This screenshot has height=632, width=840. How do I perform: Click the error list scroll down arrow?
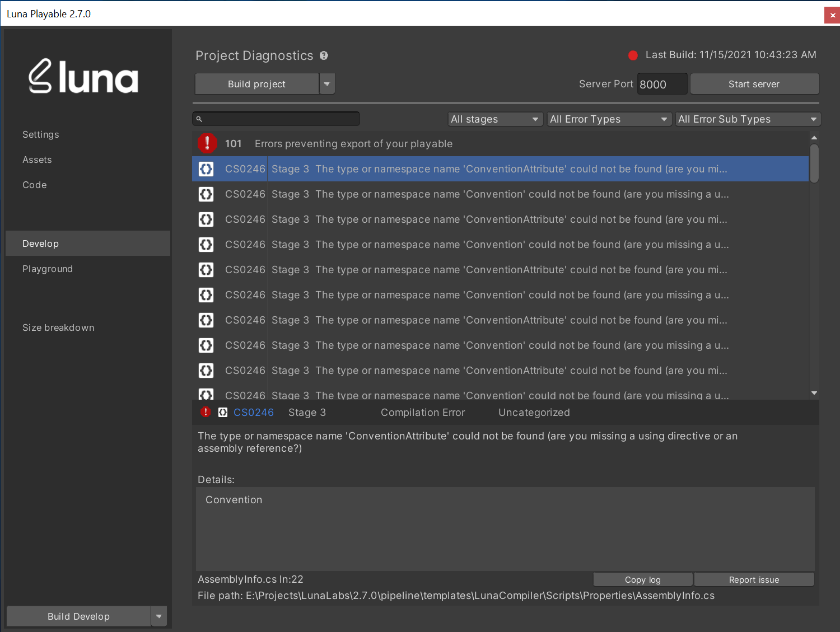[x=814, y=393]
